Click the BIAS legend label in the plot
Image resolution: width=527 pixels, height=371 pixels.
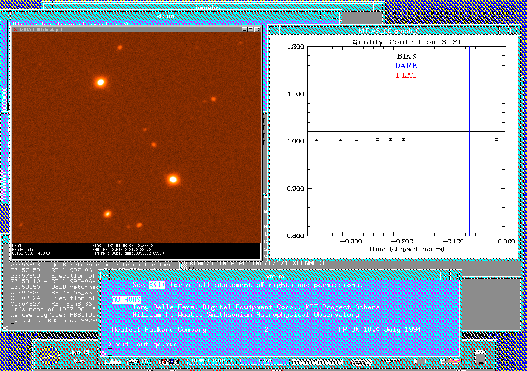click(x=406, y=56)
